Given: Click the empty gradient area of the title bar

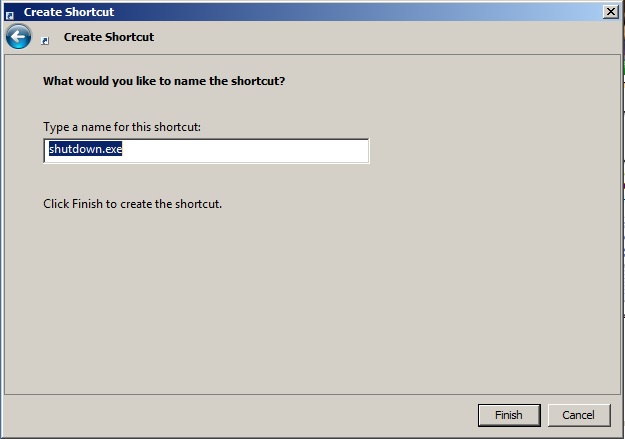Looking at the screenshot, I should [359, 12].
